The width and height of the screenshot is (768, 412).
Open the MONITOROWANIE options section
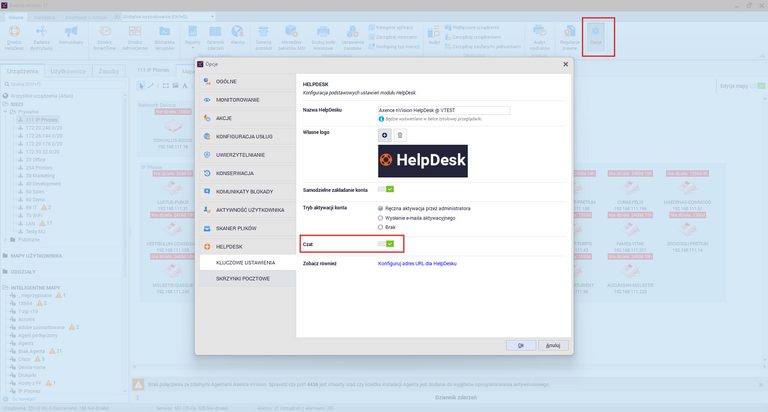click(248, 100)
